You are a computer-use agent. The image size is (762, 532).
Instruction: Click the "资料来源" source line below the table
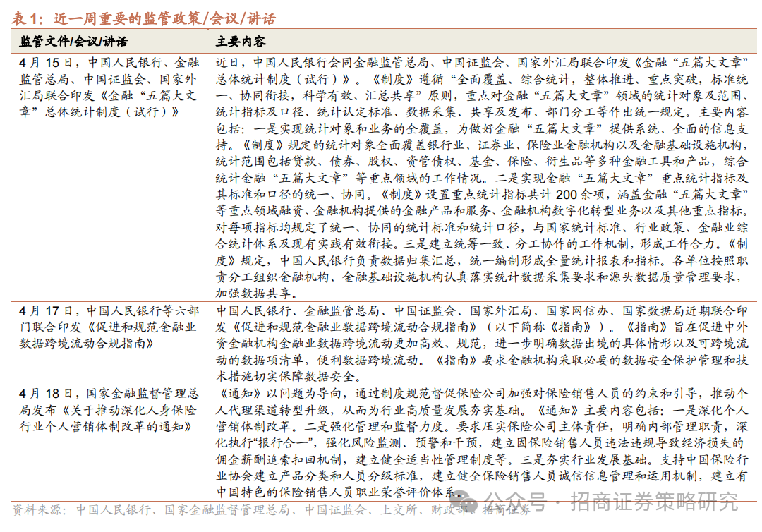click(x=271, y=509)
